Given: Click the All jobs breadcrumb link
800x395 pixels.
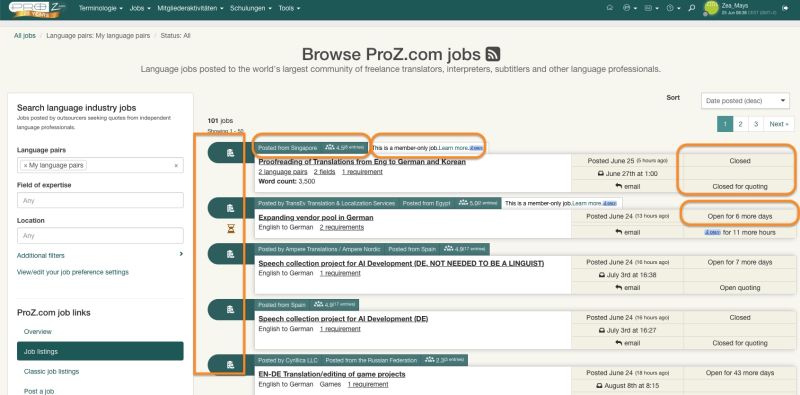Looking at the screenshot, I should (24, 36).
